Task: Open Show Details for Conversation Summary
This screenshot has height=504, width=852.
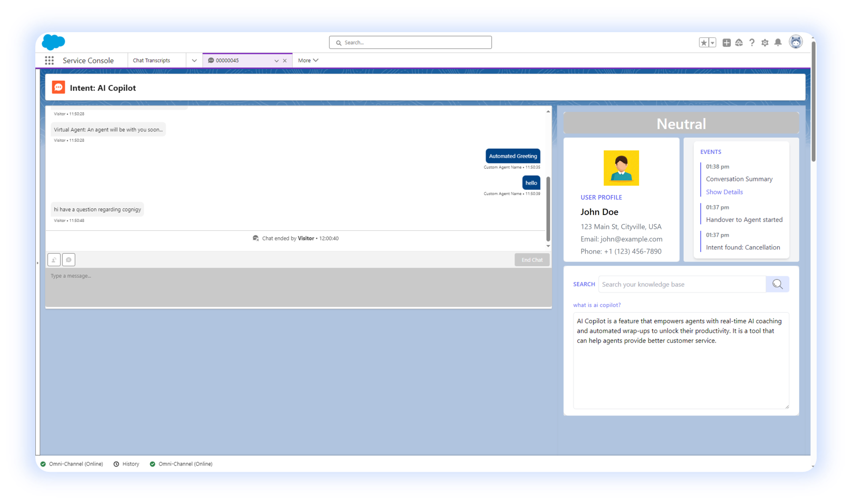Action: pos(724,192)
